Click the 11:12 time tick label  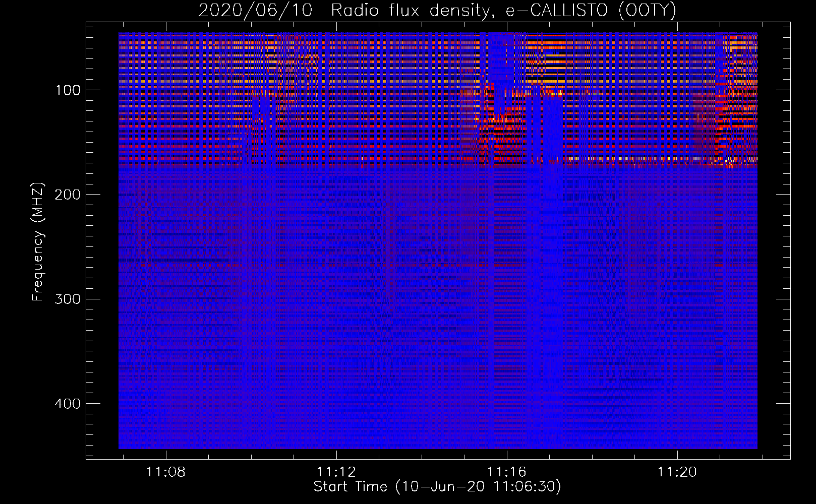coord(336,472)
